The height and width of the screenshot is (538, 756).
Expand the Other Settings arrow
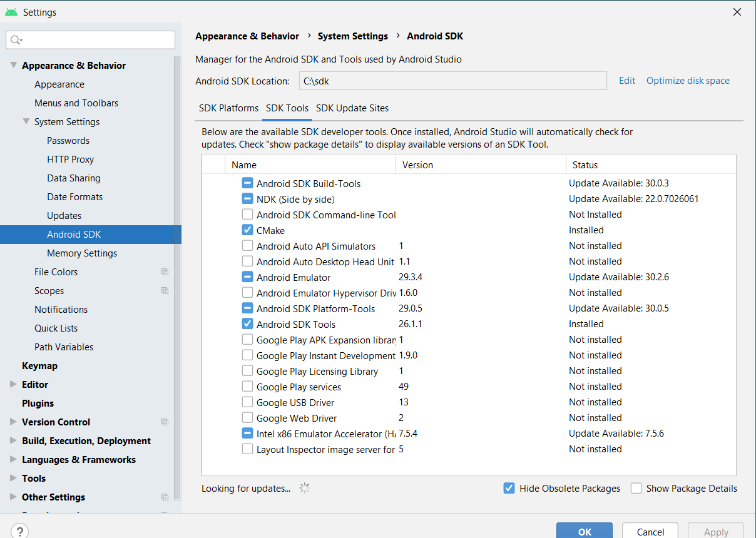(13, 497)
